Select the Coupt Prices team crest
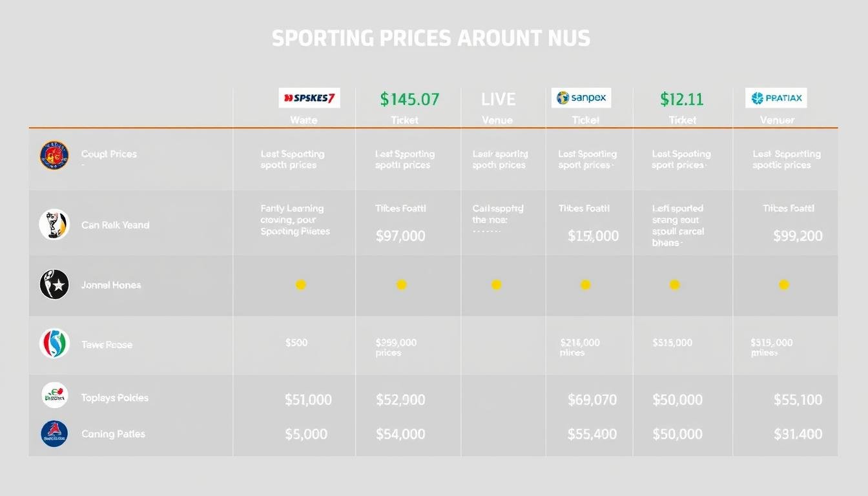The image size is (868, 496). (54, 156)
